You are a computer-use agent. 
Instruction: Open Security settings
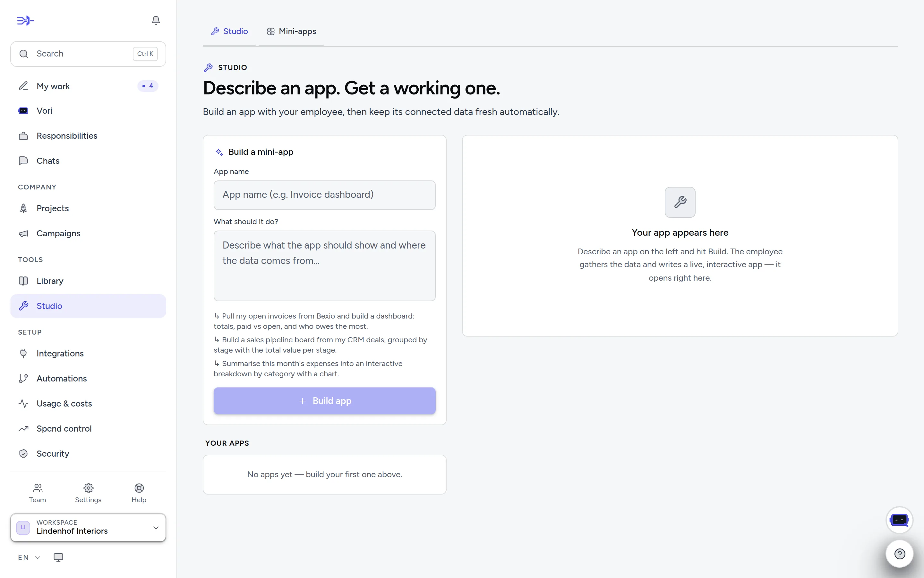coord(88,454)
